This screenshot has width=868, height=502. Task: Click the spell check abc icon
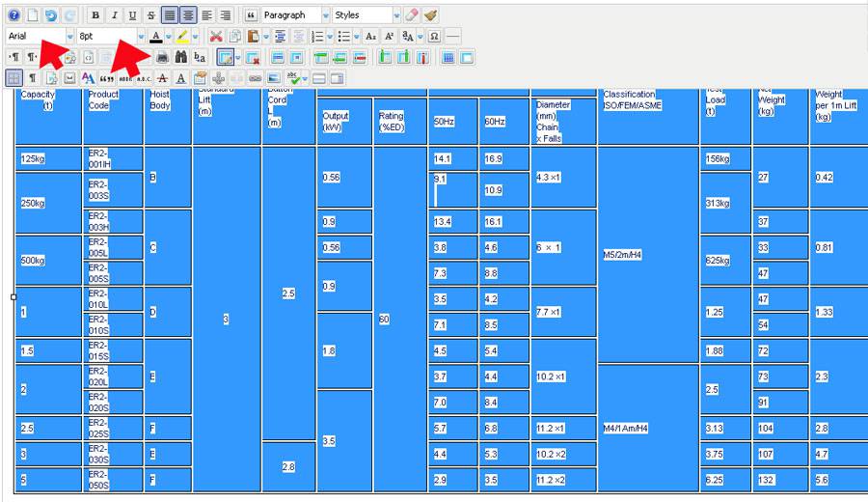click(296, 78)
